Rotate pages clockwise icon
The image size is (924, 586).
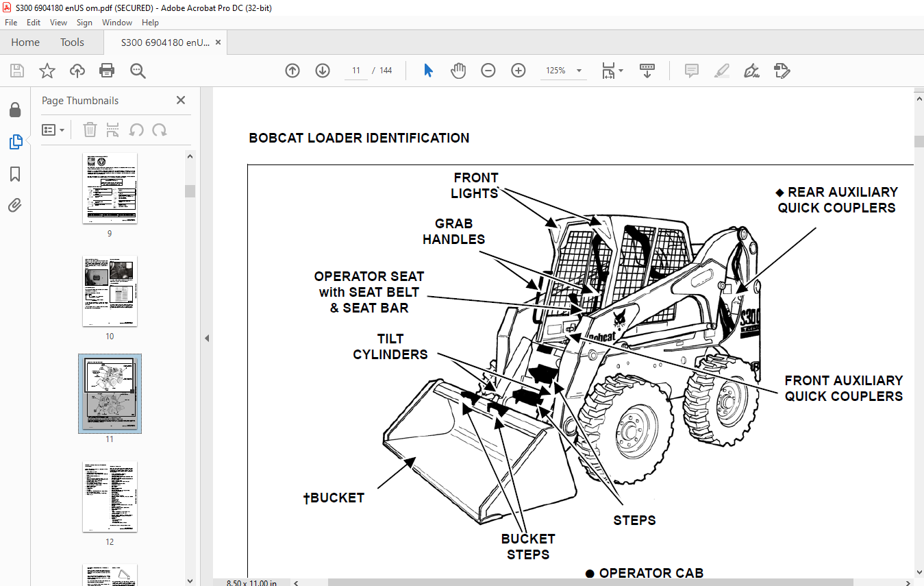pos(160,130)
